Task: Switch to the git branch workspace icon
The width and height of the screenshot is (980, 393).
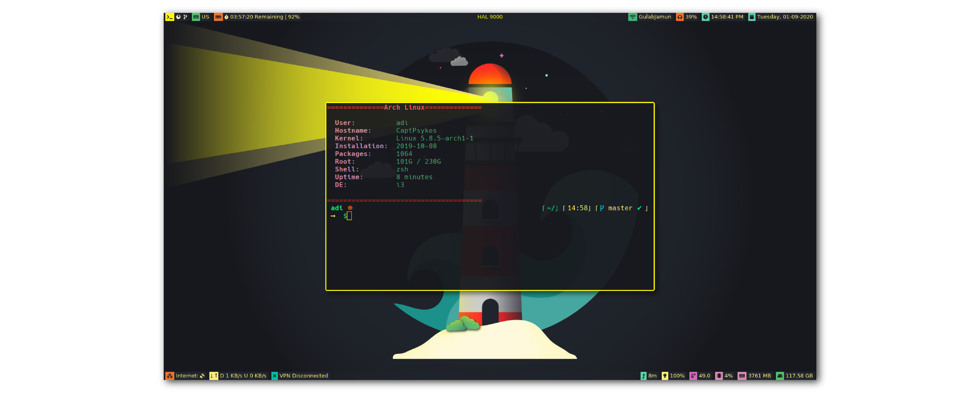Action: 185,17
